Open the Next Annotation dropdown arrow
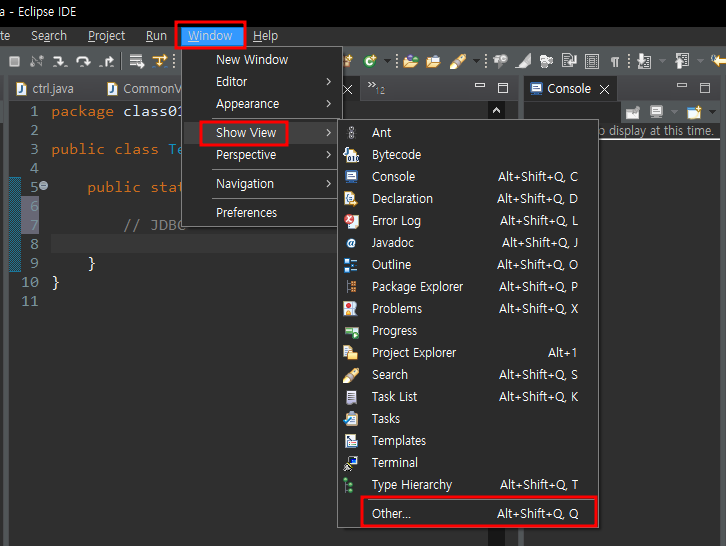Screen dimensions: 726x546 coord(662,61)
